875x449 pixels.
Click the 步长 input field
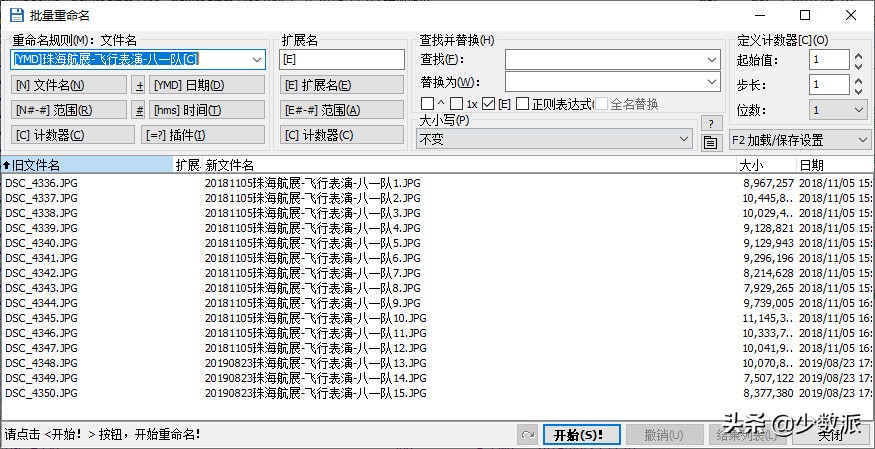(829, 85)
